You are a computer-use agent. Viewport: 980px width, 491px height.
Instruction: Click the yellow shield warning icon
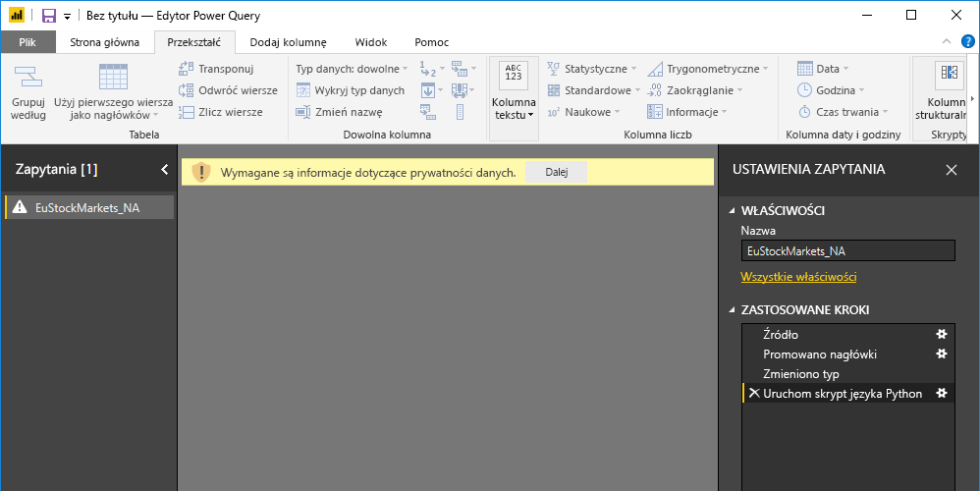click(201, 173)
